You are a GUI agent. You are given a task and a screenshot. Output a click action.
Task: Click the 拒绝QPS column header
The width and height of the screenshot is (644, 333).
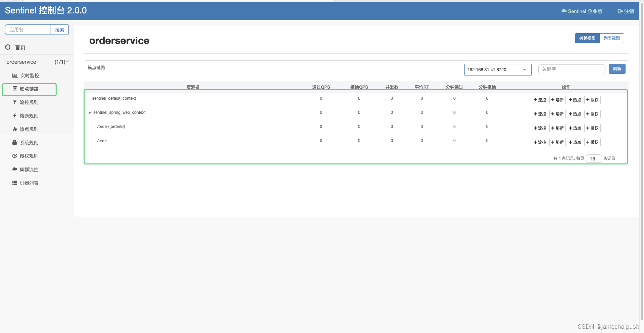coord(359,87)
